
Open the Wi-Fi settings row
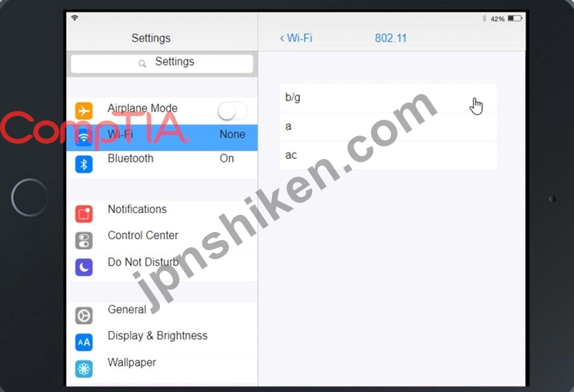(162, 138)
